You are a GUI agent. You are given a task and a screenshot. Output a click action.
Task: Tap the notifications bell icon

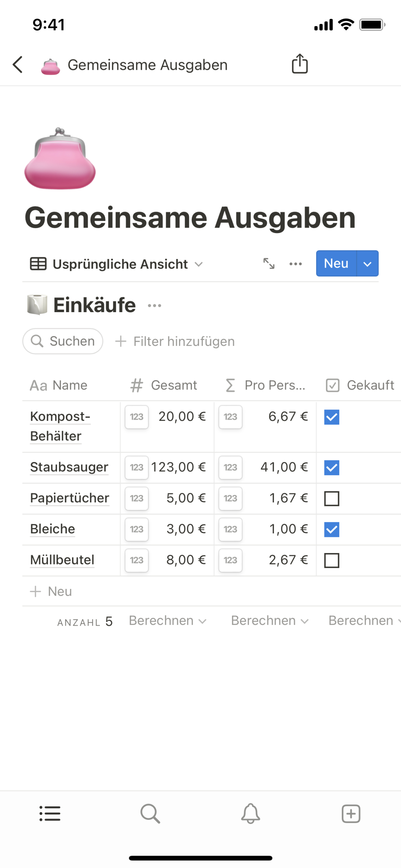(x=251, y=814)
